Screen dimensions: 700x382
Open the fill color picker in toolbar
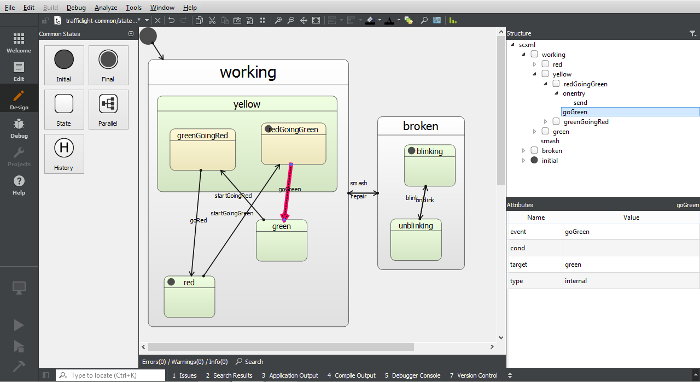[x=370, y=20]
